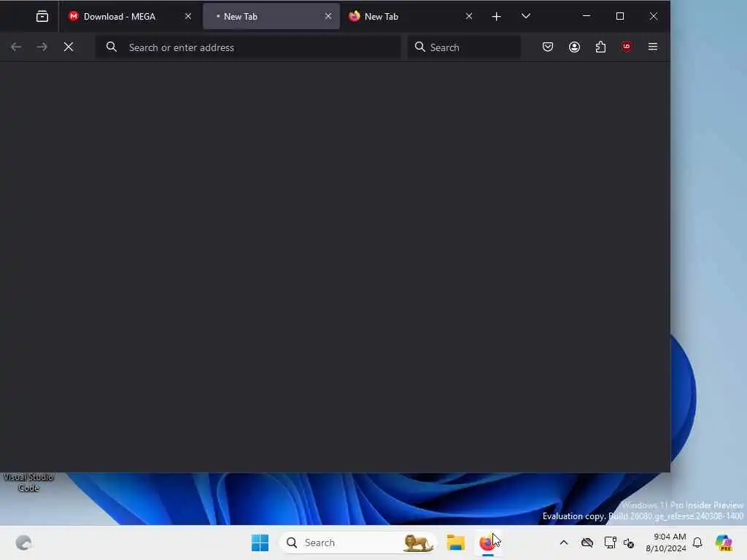Open the uBlock Origin extension popup
The width and height of the screenshot is (747, 560).
click(627, 47)
